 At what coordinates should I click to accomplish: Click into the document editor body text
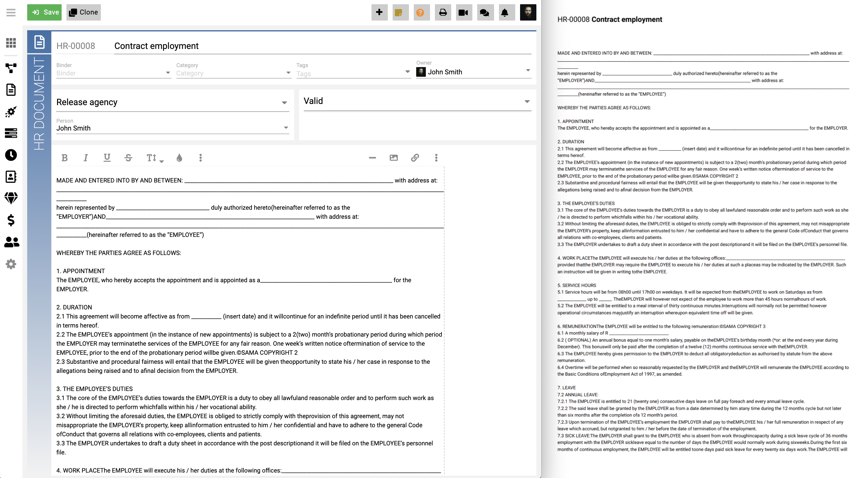click(250, 320)
